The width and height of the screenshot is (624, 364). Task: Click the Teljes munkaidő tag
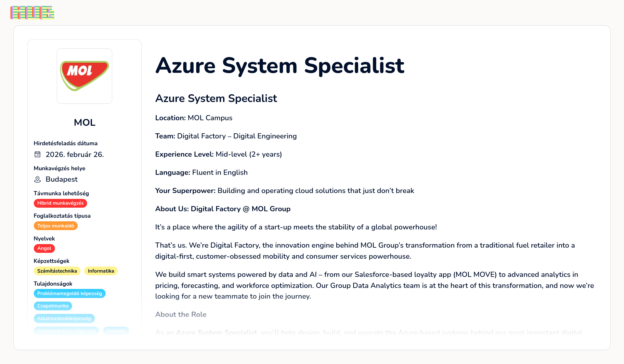pyautogui.click(x=56, y=226)
